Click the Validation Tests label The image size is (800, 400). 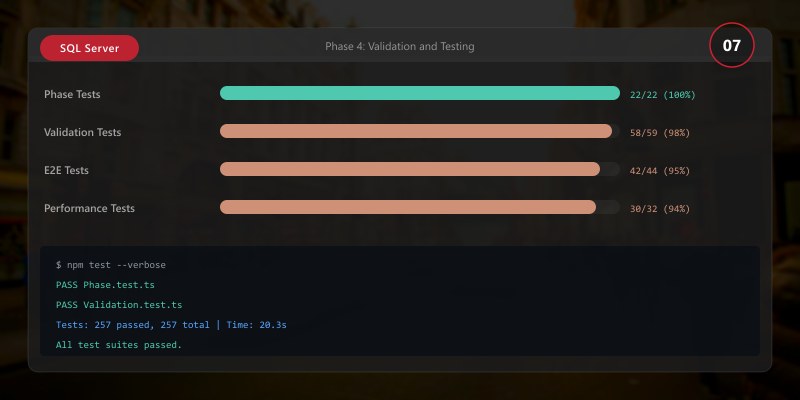click(x=83, y=132)
